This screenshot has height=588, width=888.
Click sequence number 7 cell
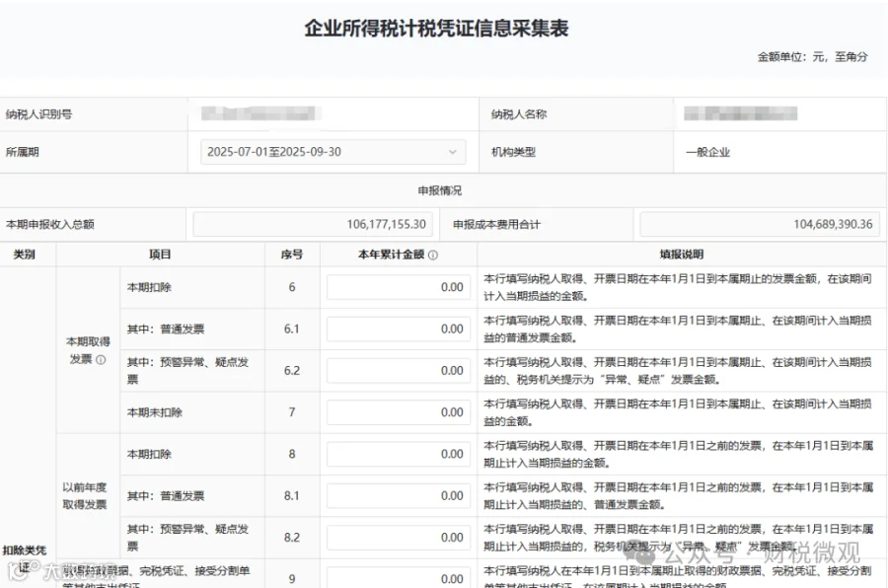292,412
